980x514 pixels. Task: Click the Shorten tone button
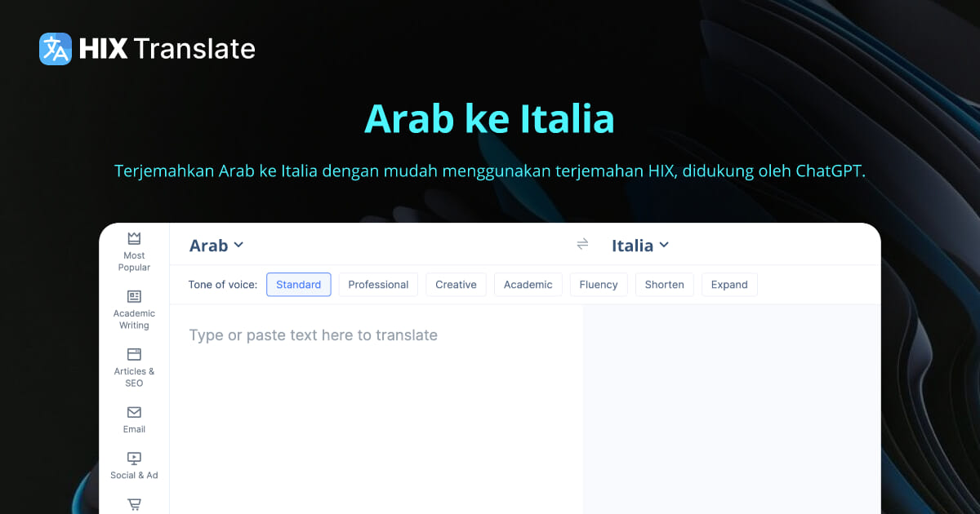click(x=664, y=284)
